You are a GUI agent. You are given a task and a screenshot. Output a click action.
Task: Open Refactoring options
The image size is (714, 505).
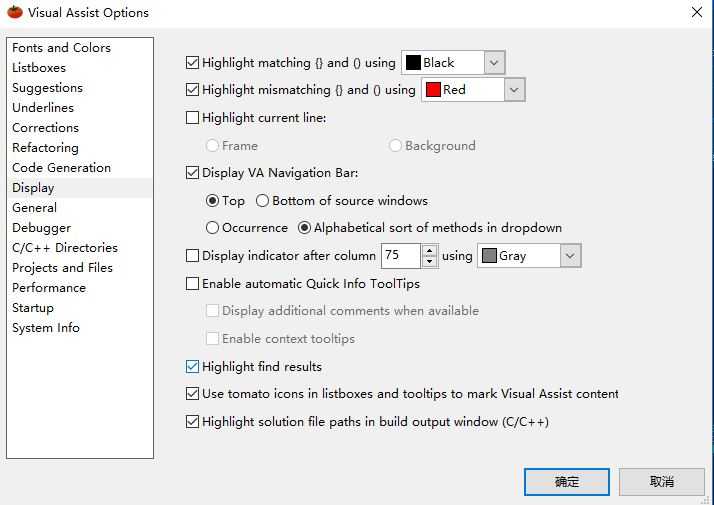pyautogui.click(x=46, y=148)
